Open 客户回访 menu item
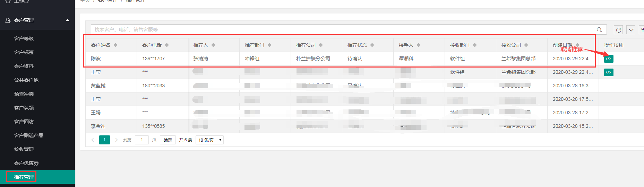This screenshot has width=644, height=187. tap(37, 122)
